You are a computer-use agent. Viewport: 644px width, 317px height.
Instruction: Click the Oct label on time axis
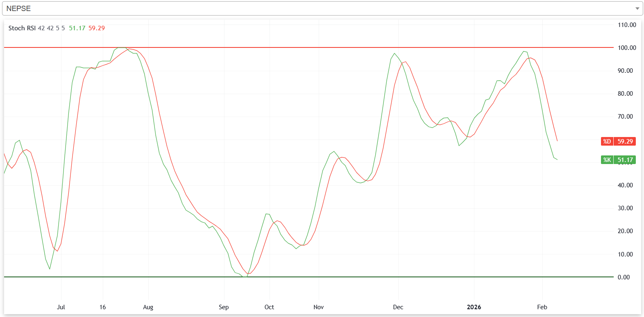[269, 307]
